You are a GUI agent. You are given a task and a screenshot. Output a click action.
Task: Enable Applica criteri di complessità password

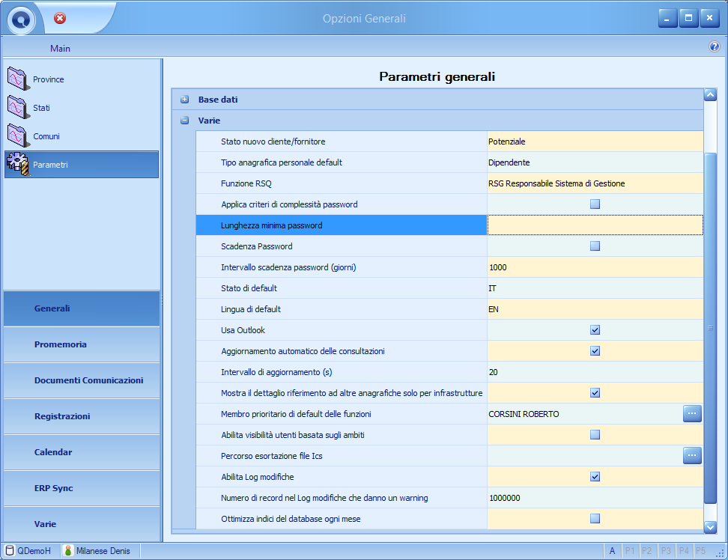(595, 204)
